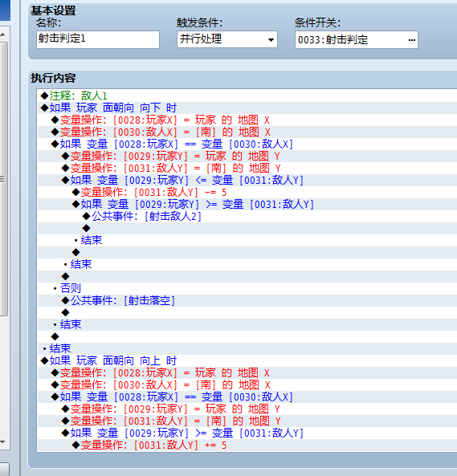
Task: Select the 结束 line directly above 否则's empty line
Action: tap(247, 264)
